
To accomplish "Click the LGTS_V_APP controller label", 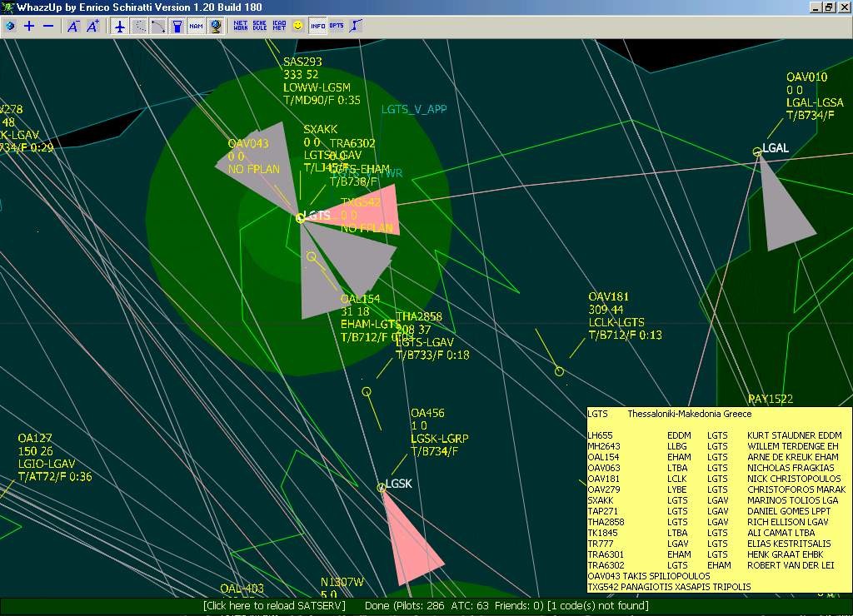I will click(x=414, y=109).
